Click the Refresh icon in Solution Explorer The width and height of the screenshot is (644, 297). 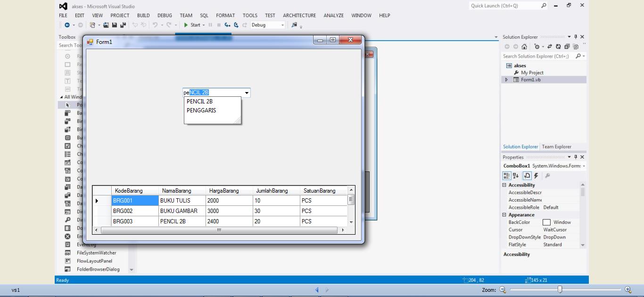tap(558, 47)
